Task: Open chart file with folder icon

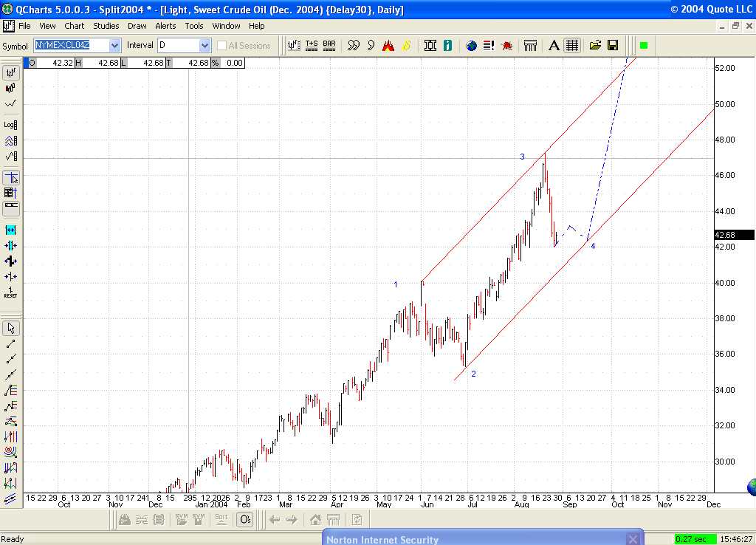Action: click(x=596, y=45)
